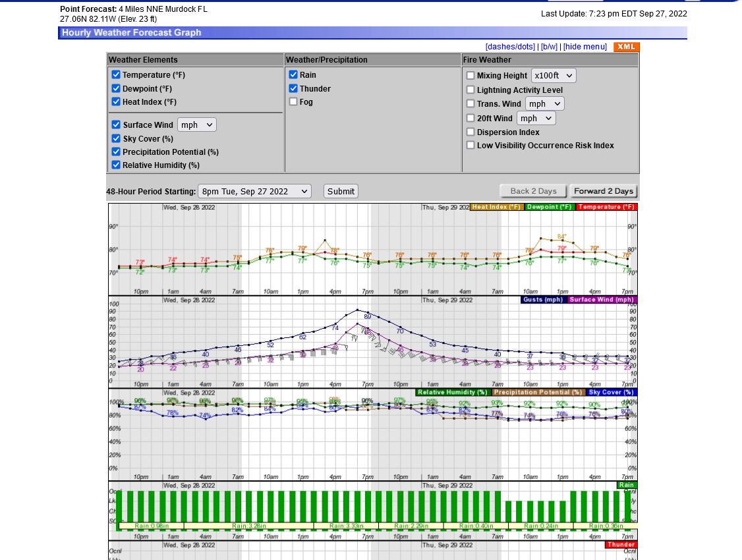Viewport: 742px width, 560px height.
Task: Enable the Fog checkbox
Action: 293,101
